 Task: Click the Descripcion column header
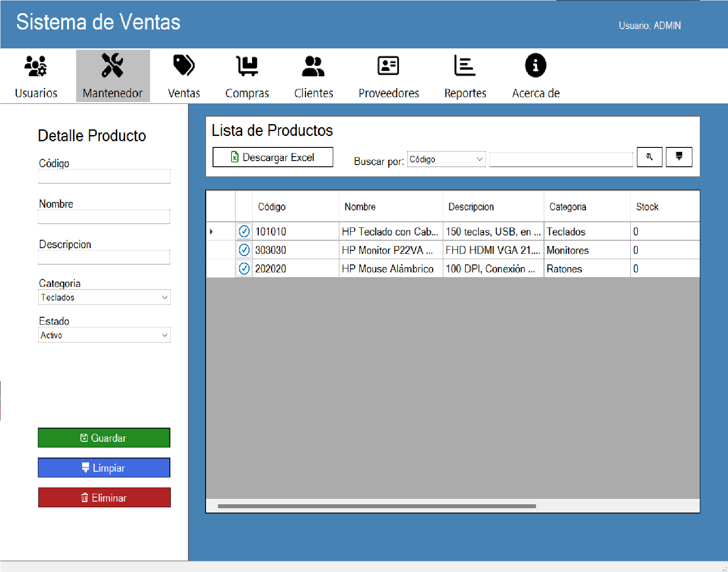click(x=493, y=207)
